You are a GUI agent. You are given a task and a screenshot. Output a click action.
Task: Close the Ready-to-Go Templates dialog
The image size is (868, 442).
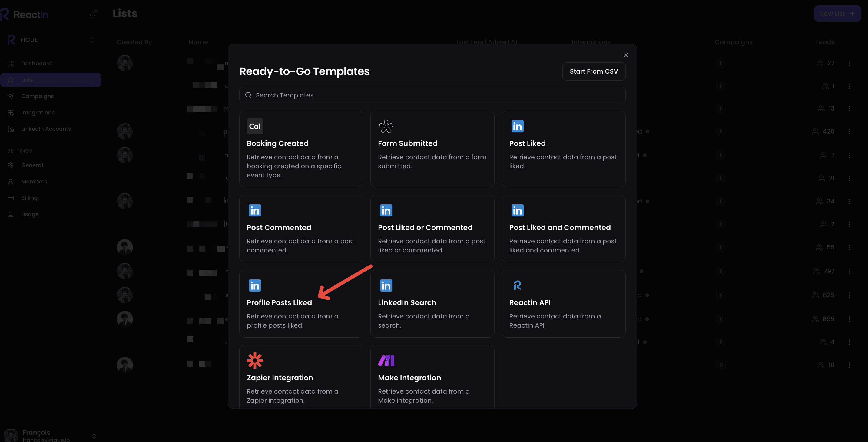pos(625,55)
